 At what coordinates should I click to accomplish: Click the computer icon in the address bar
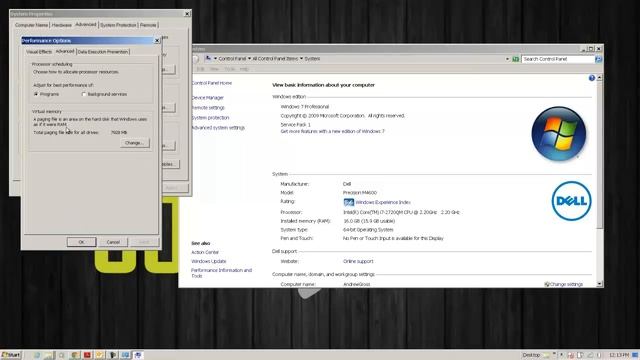208,58
